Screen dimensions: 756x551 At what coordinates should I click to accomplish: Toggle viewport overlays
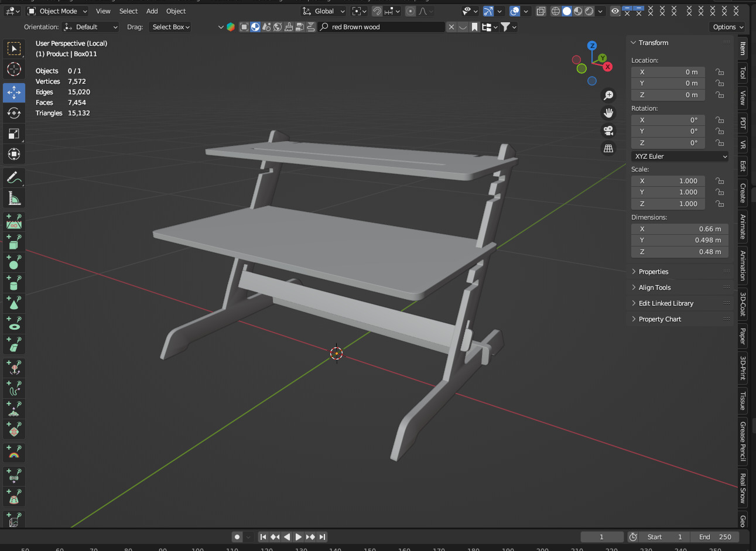pyautogui.click(x=515, y=11)
